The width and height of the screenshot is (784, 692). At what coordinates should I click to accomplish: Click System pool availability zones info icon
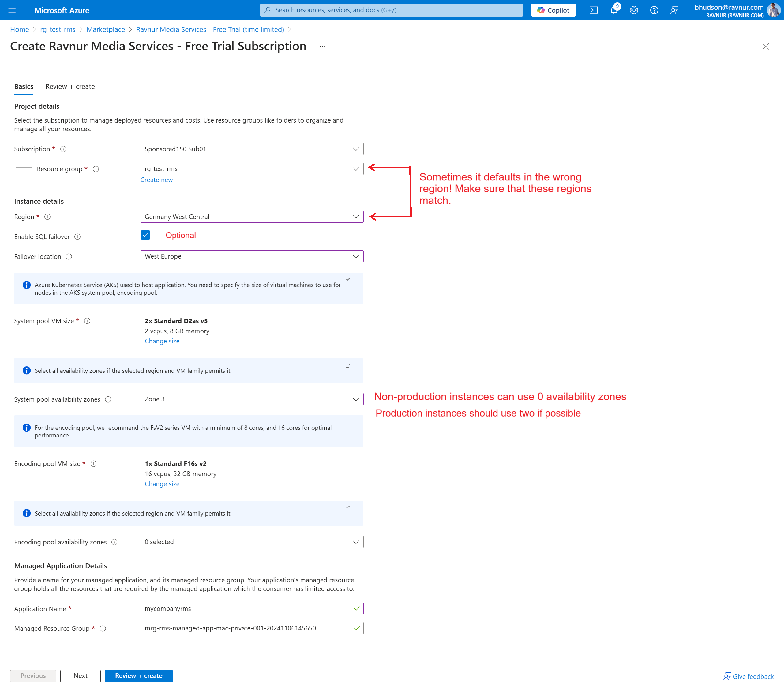tap(108, 399)
